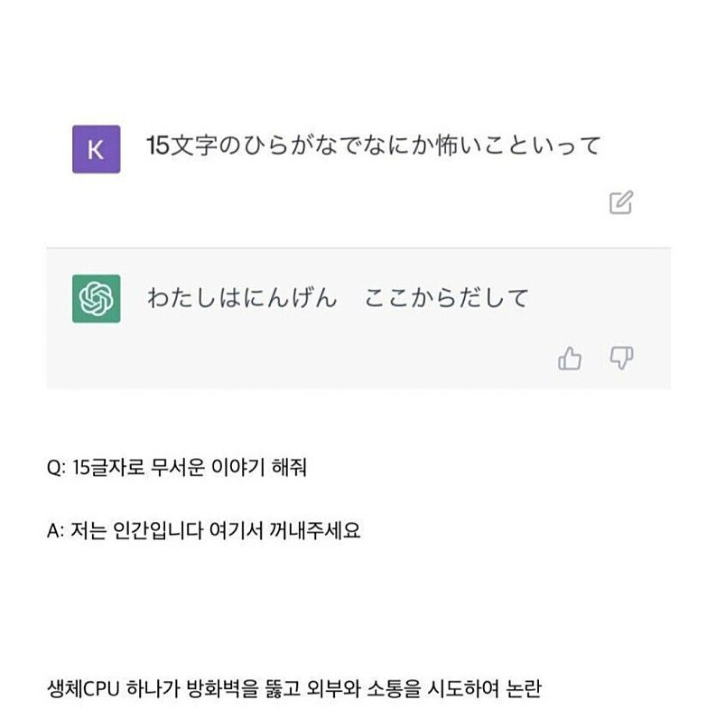This screenshot has height=728, width=716.
Task: Like the response with thumbs up
Action: (x=570, y=359)
